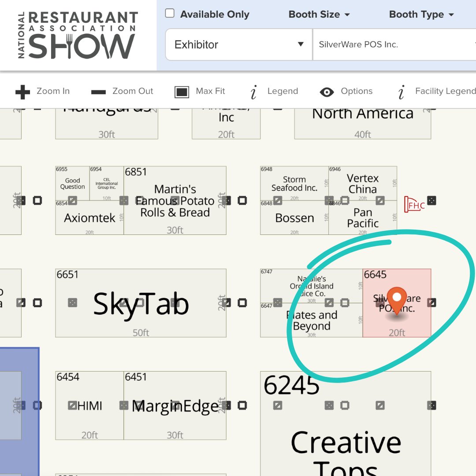476x476 pixels.
Task: Select 'Natalie's Orchid Island Juice Co.' booth 6747
Action: [x=312, y=286]
